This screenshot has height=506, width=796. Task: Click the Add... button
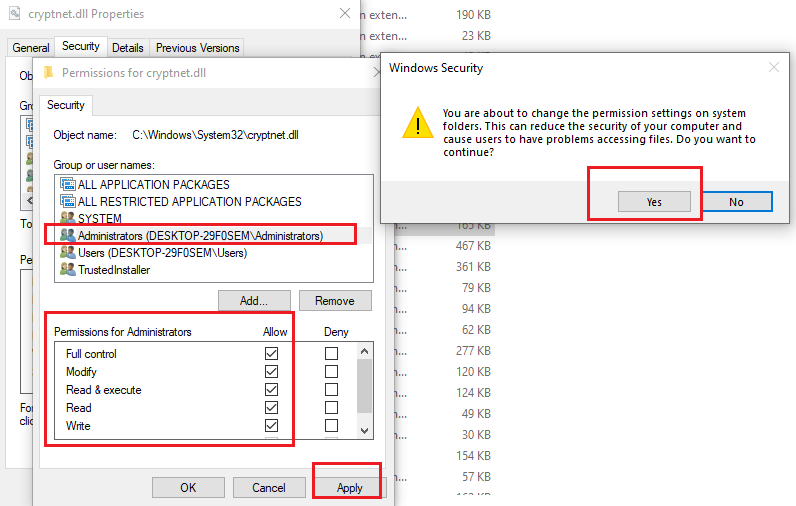pos(254,300)
